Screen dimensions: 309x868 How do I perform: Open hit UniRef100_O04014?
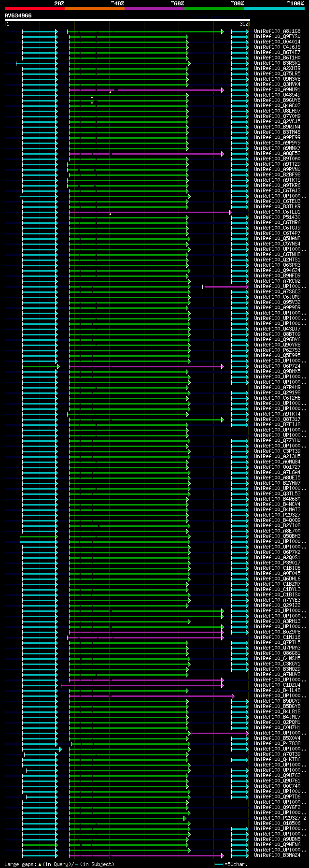(277, 42)
